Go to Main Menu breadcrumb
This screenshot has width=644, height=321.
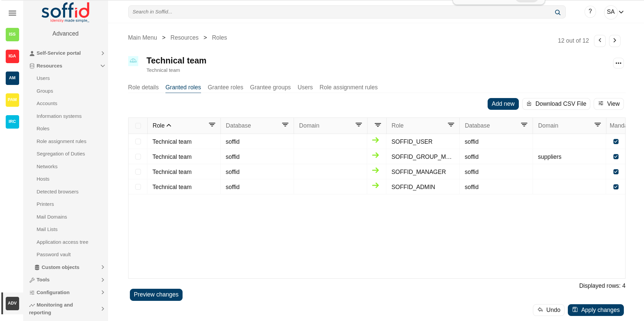[x=143, y=38]
